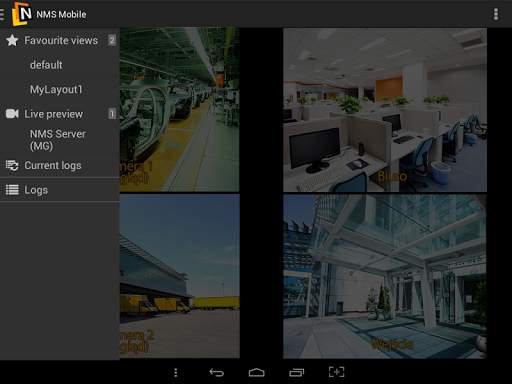The height and width of the screenshot is (384, 512).
Task: Select the factory production line camera view
Action: click(x=180, y=110)
